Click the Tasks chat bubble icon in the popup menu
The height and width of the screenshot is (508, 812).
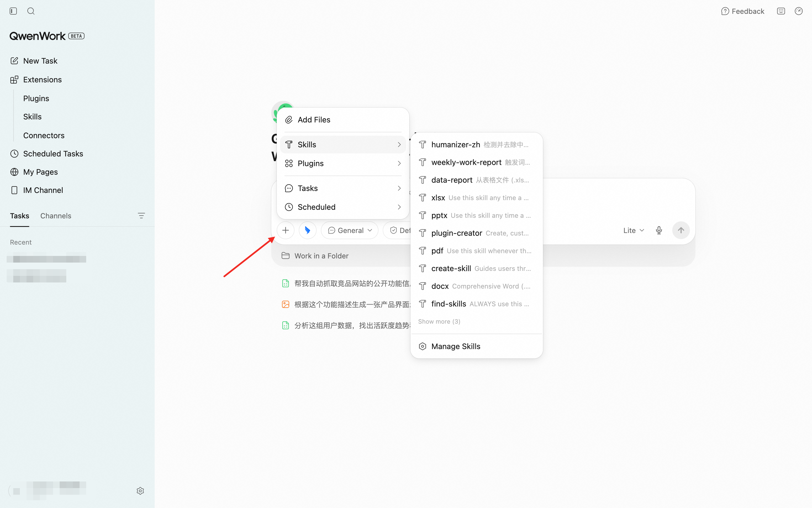tap(289, 188)
